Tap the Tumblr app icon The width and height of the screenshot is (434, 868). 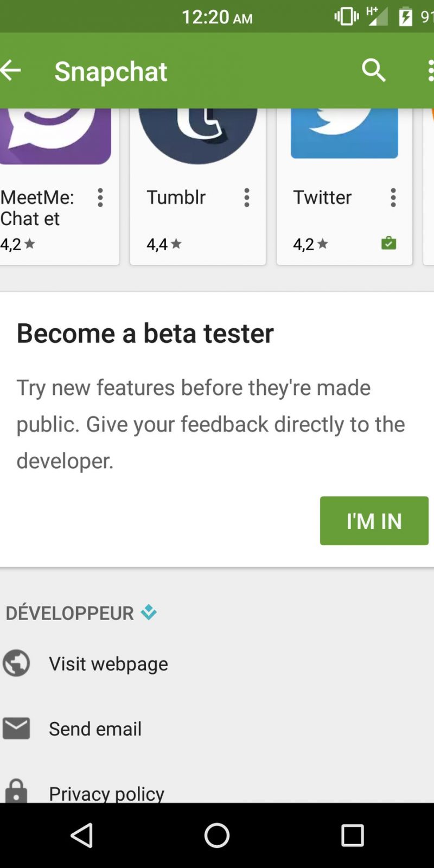click(198, 135)
